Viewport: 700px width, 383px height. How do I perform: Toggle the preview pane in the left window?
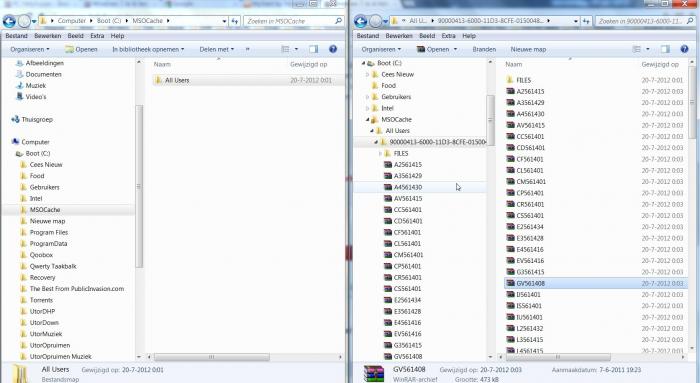(314, 49)
